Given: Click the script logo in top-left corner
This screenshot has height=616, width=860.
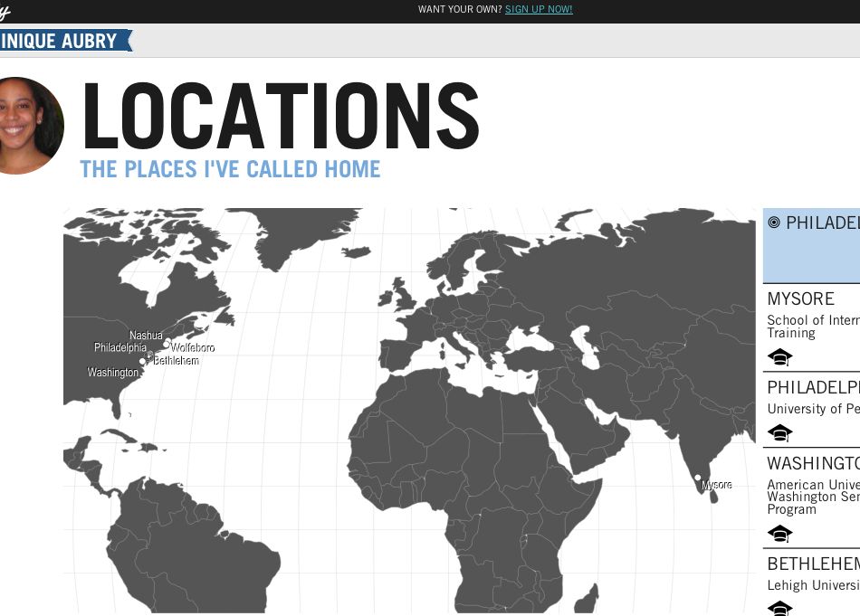Looking at the screenshot, I should 4,12.
